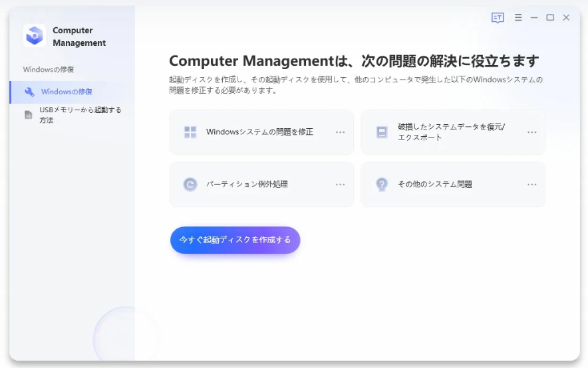Close the Computer Management window
The height and width of the screenshot is (368, 588).
pos(566,17)
